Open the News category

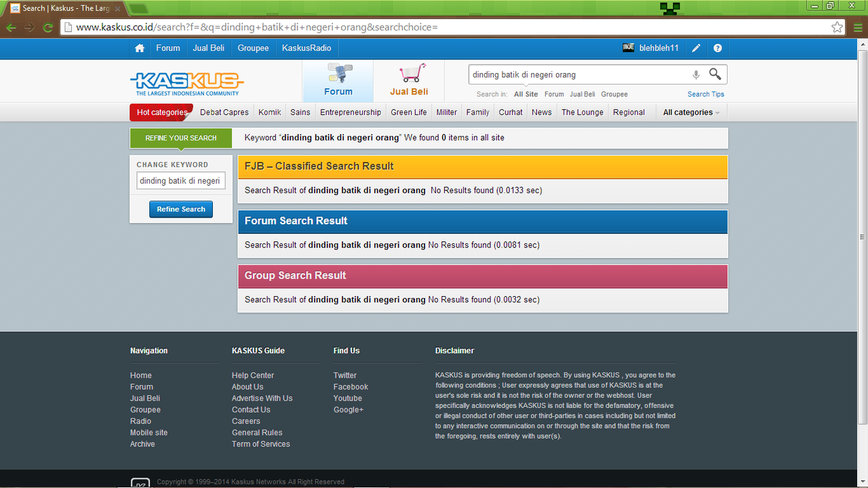[542, 113]
